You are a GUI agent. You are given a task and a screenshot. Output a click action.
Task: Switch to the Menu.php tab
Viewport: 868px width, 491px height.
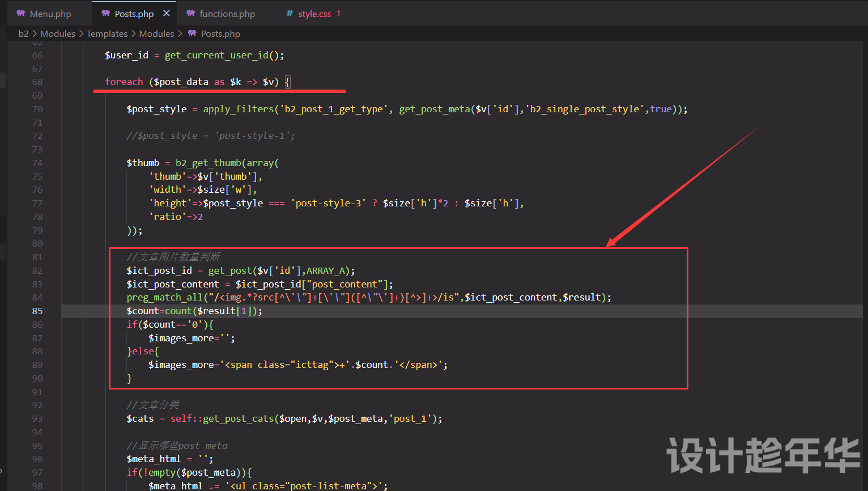pyautogui.click(x=50, y=14)
